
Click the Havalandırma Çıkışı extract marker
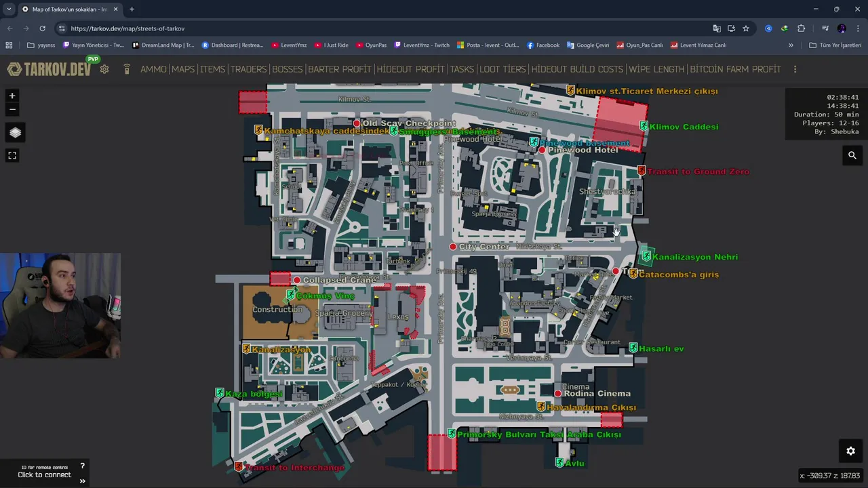pyautogui.click(x=540, y=407)
